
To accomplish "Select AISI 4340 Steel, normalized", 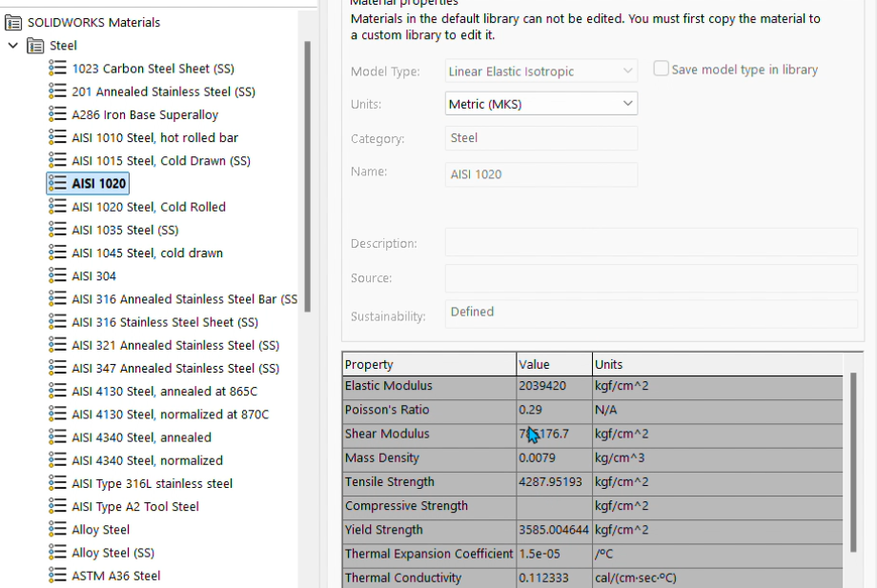I will (x=147, y=460).
